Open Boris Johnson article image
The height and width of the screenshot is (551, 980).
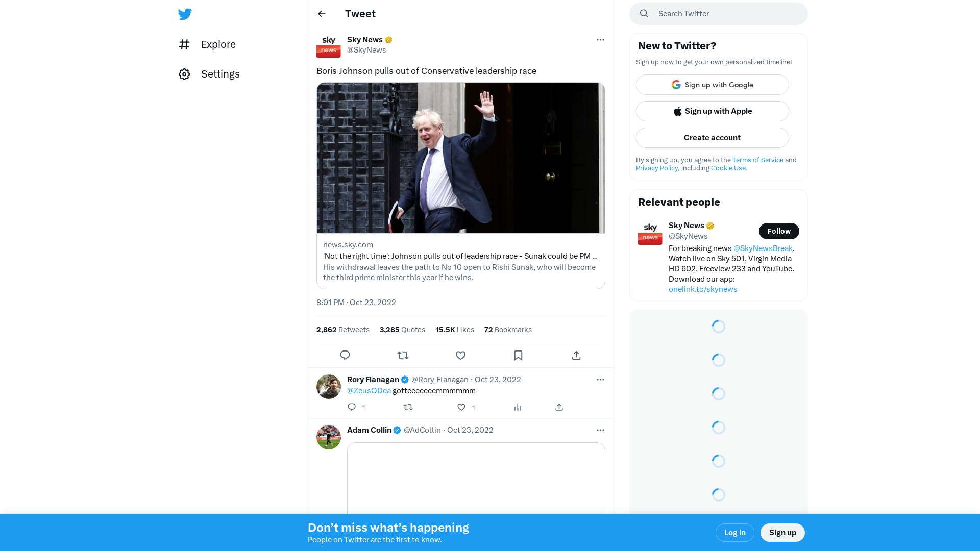pos(460,158)
